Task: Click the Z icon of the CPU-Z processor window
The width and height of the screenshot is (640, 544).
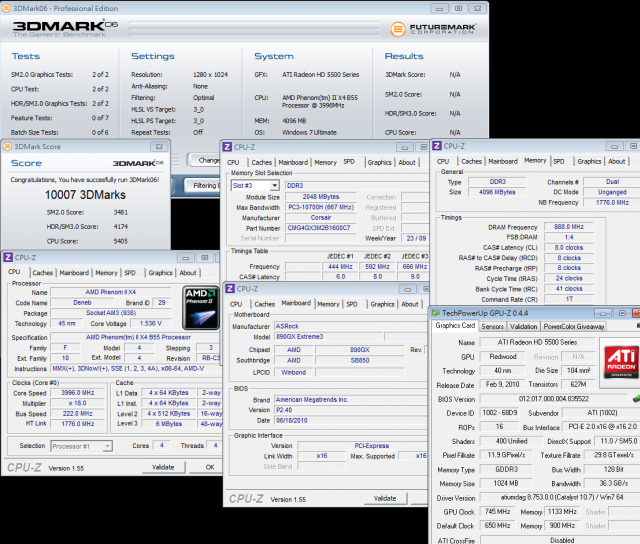Action: point(8,258)
